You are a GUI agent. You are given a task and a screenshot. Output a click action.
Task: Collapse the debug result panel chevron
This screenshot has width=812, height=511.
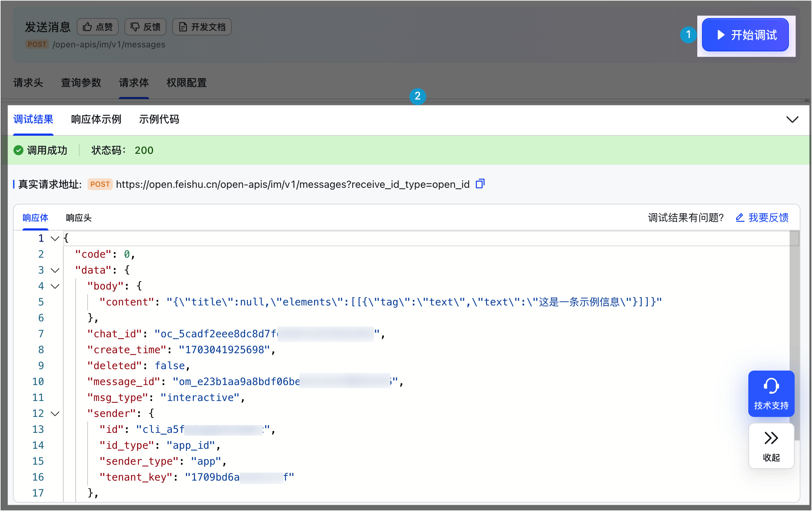point(792,119)
